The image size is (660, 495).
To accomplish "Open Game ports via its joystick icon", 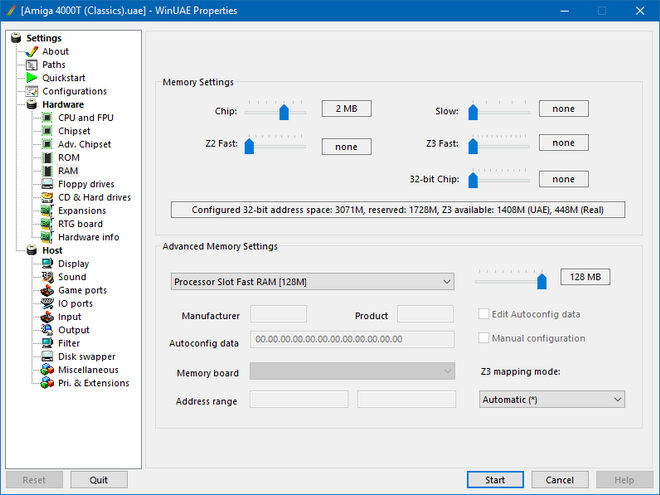I will [x=47, y=290].
